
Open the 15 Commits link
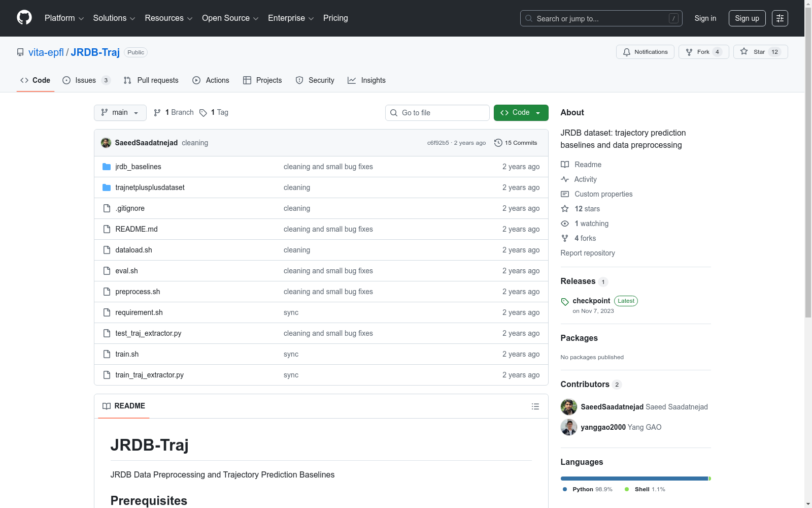pos(516,143)
